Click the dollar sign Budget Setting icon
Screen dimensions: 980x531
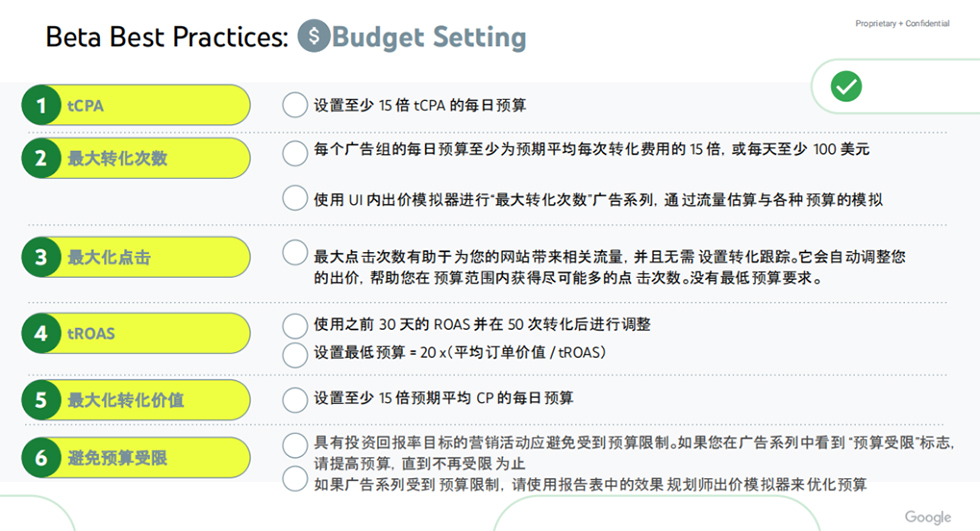pyautogui.click(x=313, y=38)
